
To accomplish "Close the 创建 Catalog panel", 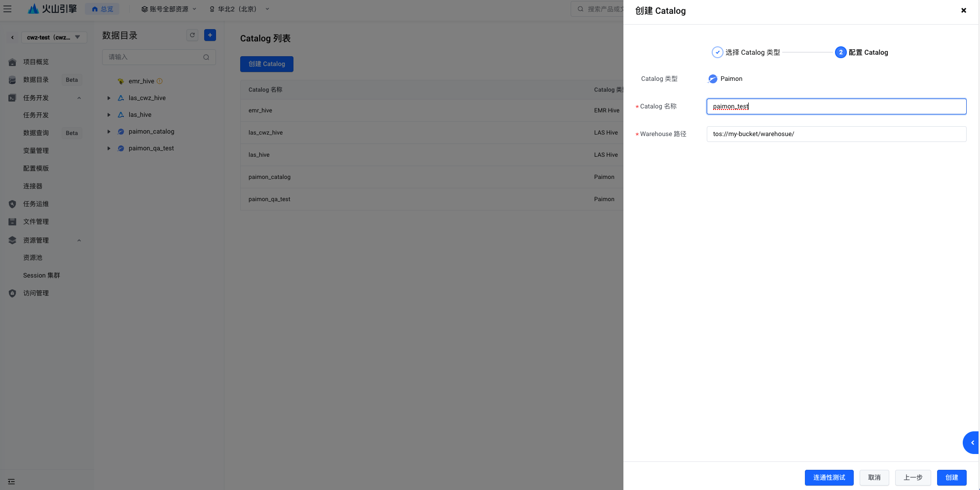I will [964, 10].
